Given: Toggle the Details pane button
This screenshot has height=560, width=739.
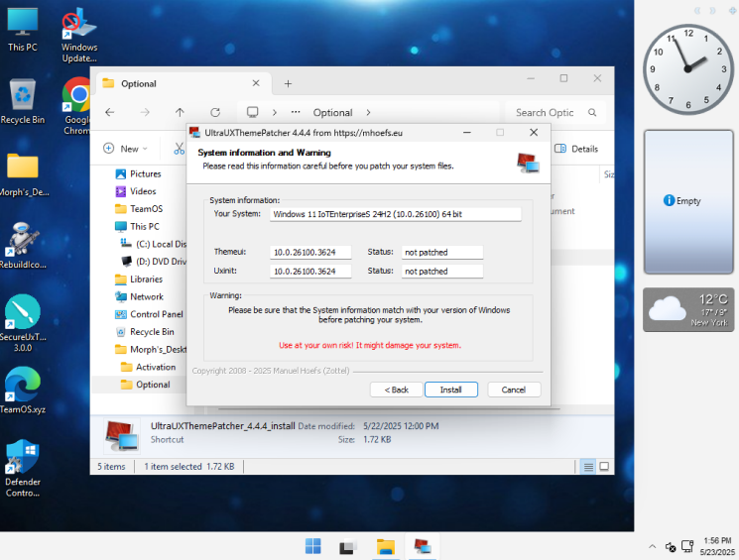Looking at the screenshot, I should (576, 149).
